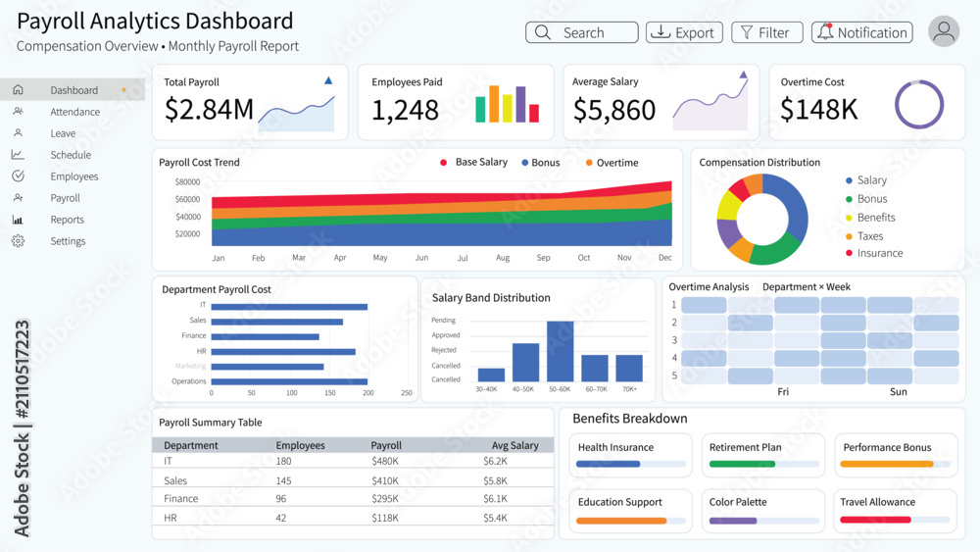Click the gear icon beside Settings

(18, 240)
